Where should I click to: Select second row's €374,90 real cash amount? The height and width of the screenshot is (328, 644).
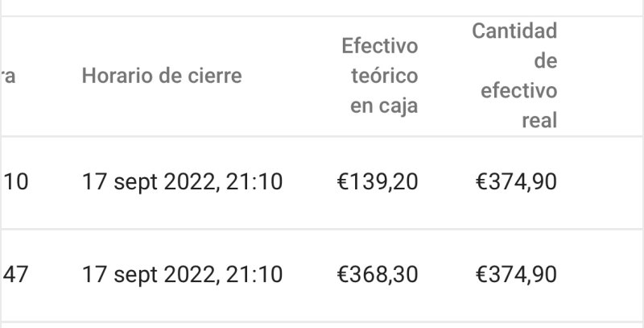(515, 275)
